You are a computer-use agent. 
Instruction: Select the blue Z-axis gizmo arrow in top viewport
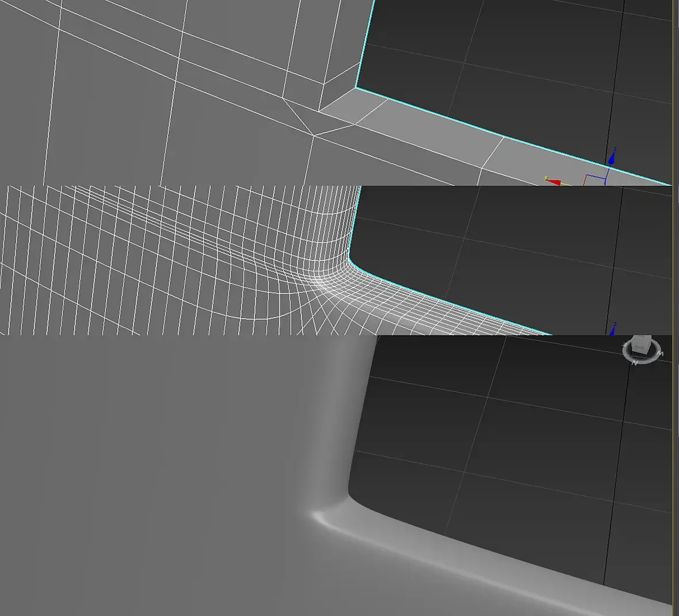pos(612,158)
